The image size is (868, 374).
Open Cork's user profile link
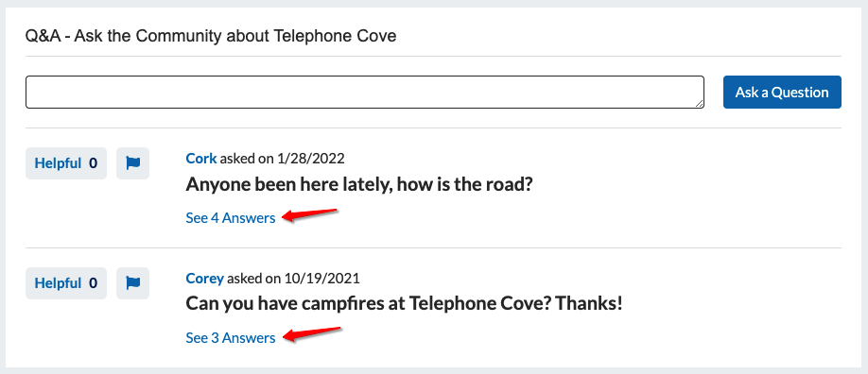coord(201,159)
